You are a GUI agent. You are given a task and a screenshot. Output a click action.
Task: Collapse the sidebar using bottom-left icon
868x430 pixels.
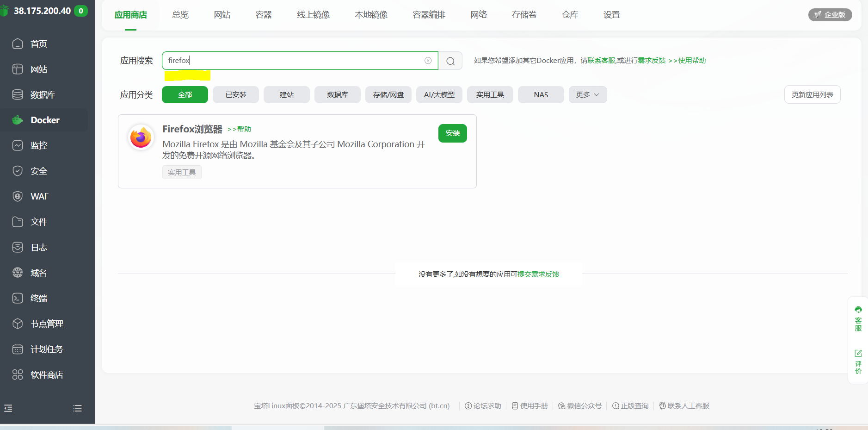coord(8,408)
